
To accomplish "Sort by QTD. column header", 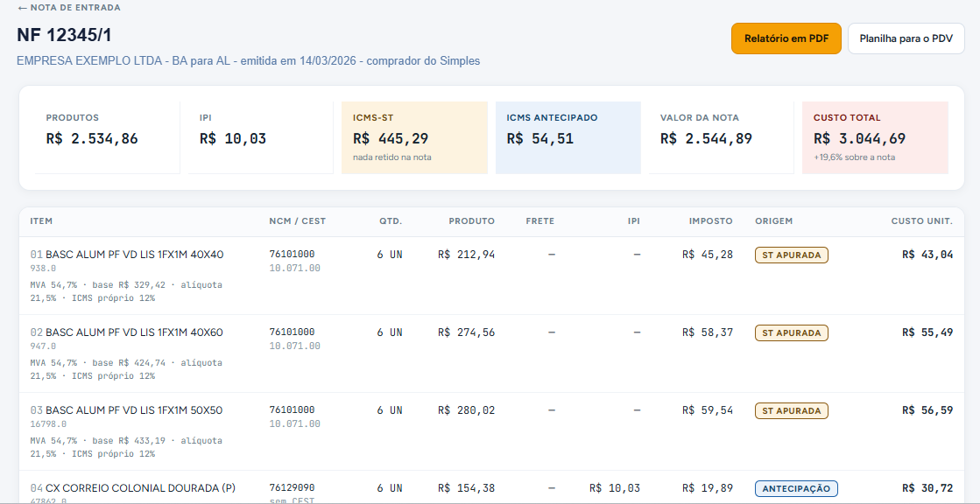I will pos(391,221).
